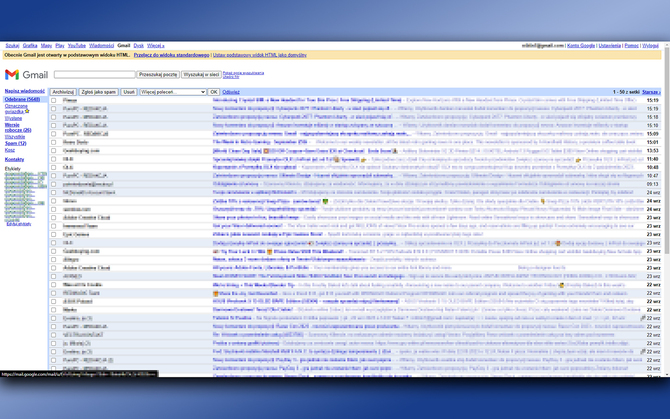Screen dimensions: 670x419
Task: Open the Oznaczone gwiazdką folder
Action: (16, 108)
